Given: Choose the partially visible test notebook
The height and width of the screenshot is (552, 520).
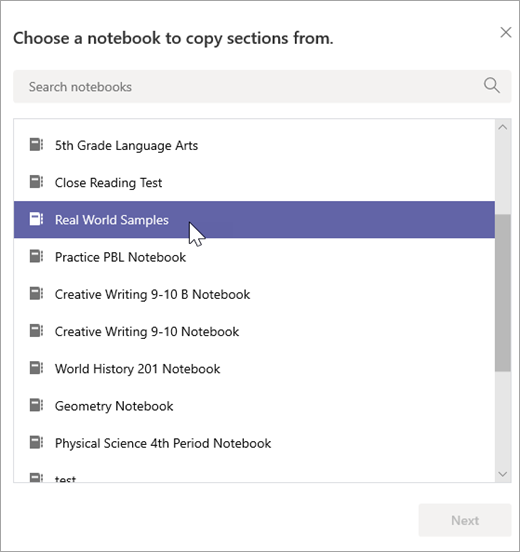Looking at the screenshot, I should pyautogui.click(x=254, y=475).
